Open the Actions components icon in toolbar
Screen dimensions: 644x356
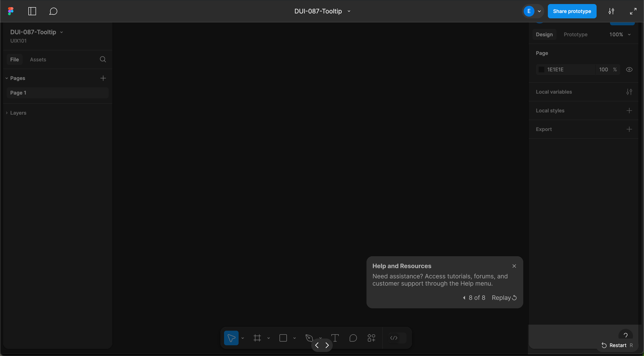click(371, 338)
